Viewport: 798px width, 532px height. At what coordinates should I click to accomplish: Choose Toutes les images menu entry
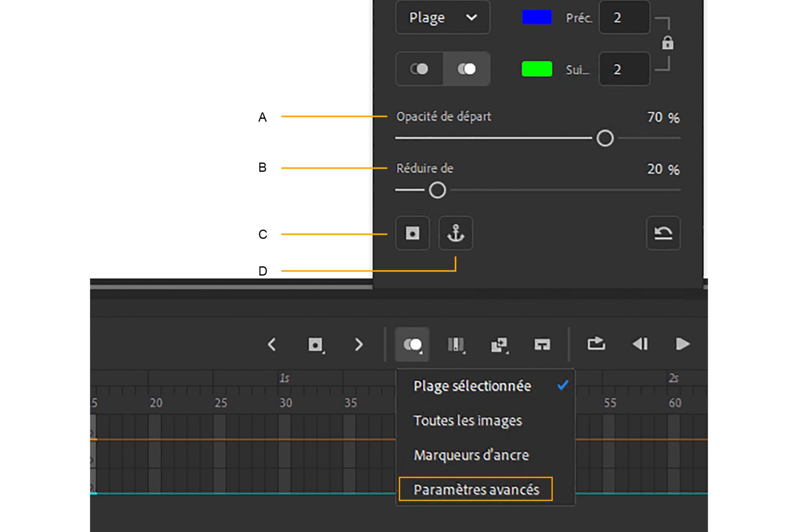pos(468,421)
